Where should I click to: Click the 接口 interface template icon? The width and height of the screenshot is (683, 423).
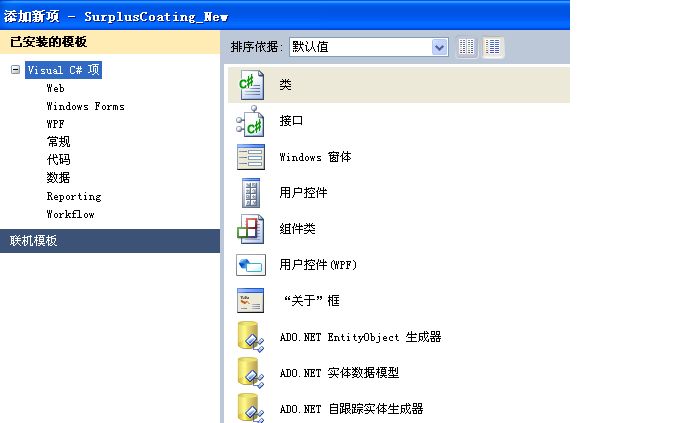coord(250,121)
